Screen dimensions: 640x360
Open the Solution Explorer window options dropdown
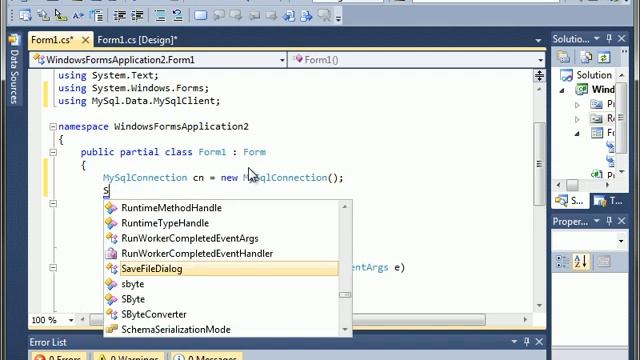[x=596, y=39]
